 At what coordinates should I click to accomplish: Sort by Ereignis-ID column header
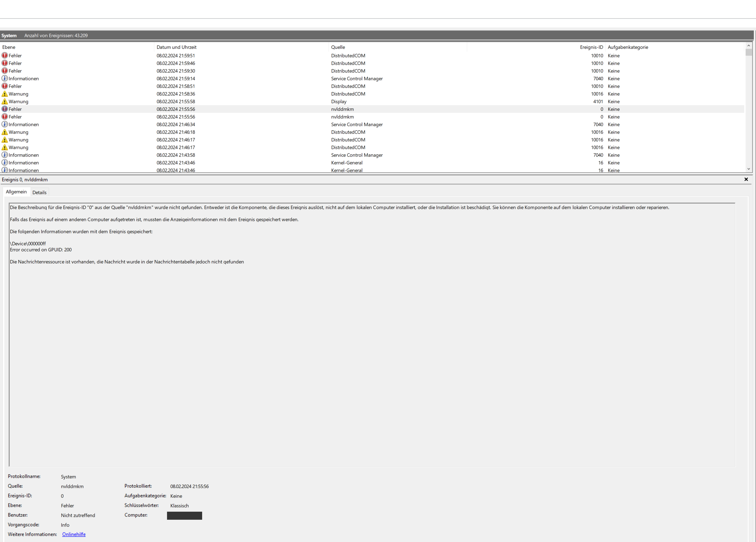pos(591,47)
